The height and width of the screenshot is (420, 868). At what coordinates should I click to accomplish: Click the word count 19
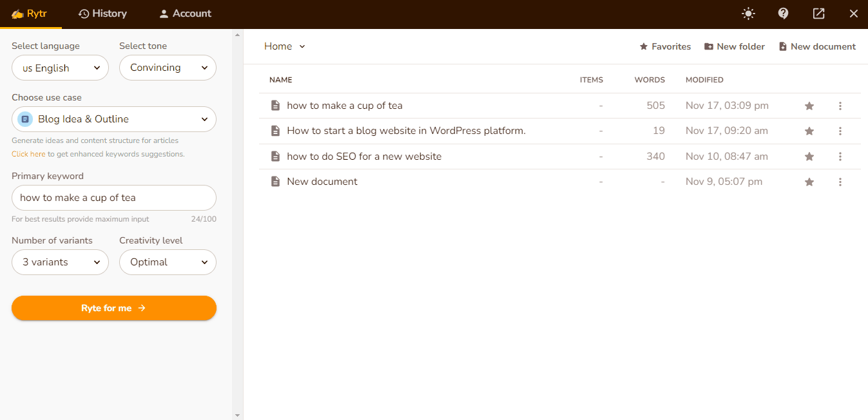coord(659,131)
